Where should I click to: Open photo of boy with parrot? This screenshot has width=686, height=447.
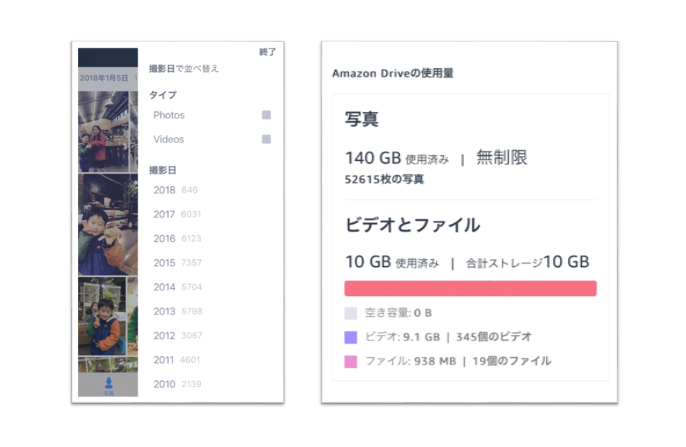pyautogui.click(x=102, y=316)
